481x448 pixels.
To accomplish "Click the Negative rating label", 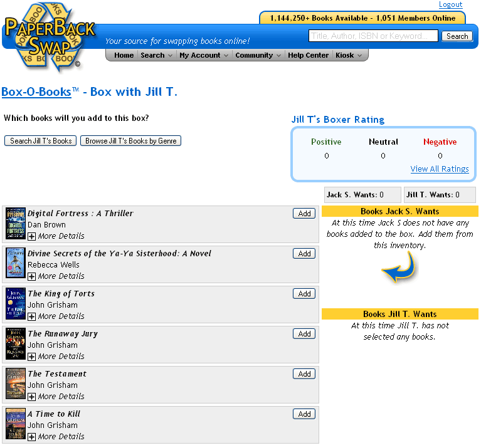I will point(440,142).
